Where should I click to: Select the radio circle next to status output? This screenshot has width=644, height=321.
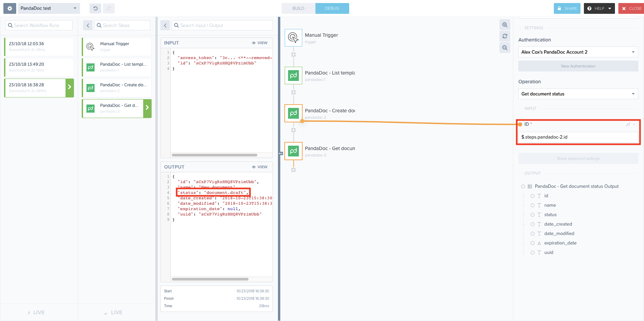[532, 215]
